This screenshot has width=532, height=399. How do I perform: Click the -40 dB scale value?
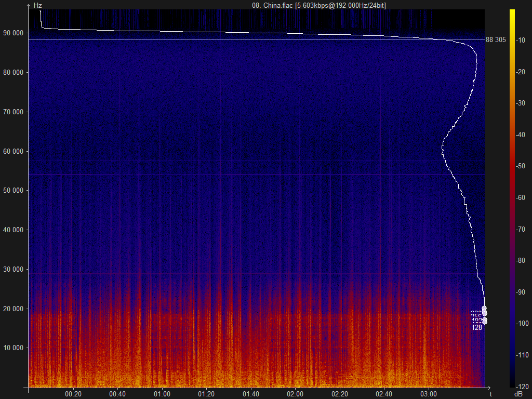point(521,135)
